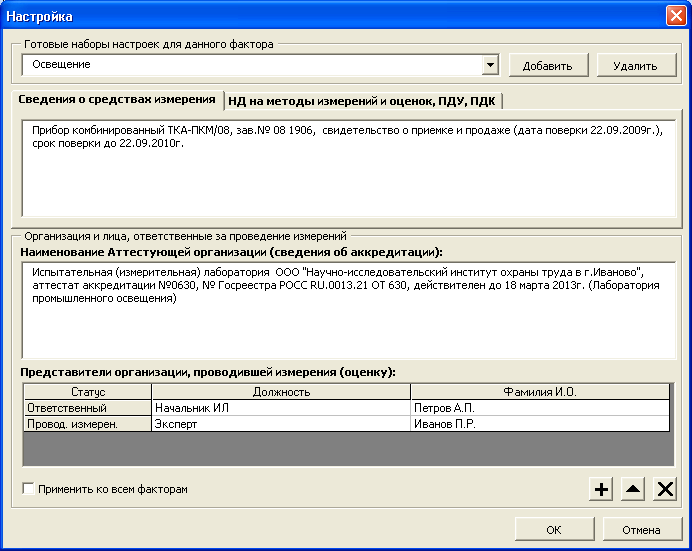
Task: Click the Удалить button
Action: [x=636, y=66]
